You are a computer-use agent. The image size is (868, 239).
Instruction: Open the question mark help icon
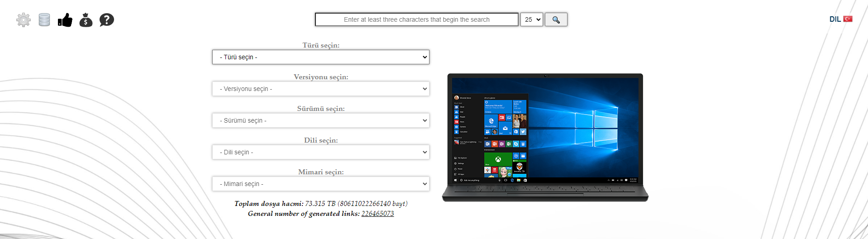coord(107,20)
